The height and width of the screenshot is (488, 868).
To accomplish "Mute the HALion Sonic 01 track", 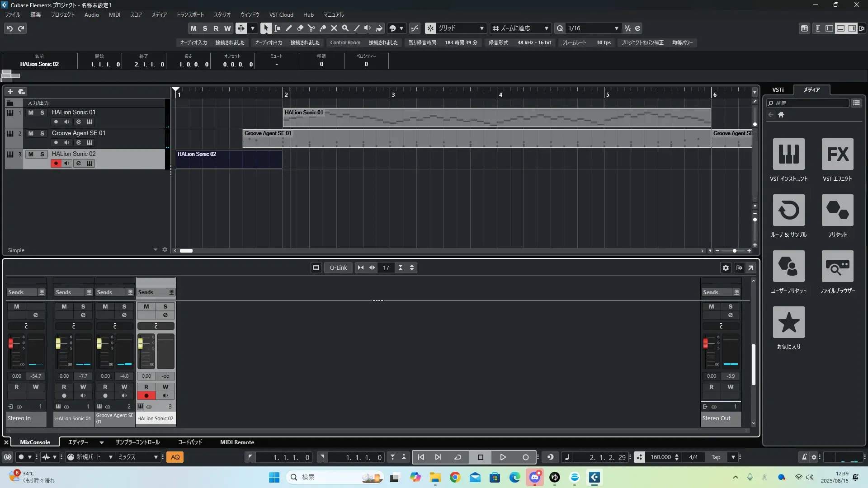I will [x=31, y=113].
